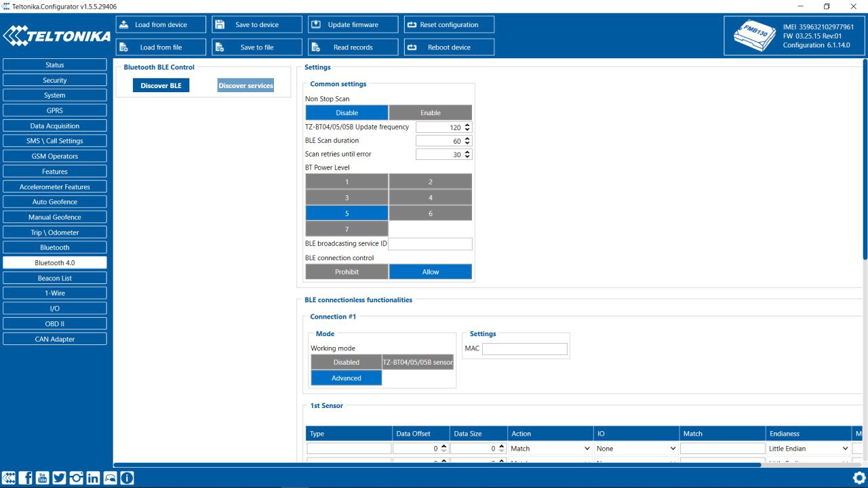Image resolution: width=868 pixels, height=488 pixels.
Task: Click the Reboot device toolbar icon
Action: (412, 47)
